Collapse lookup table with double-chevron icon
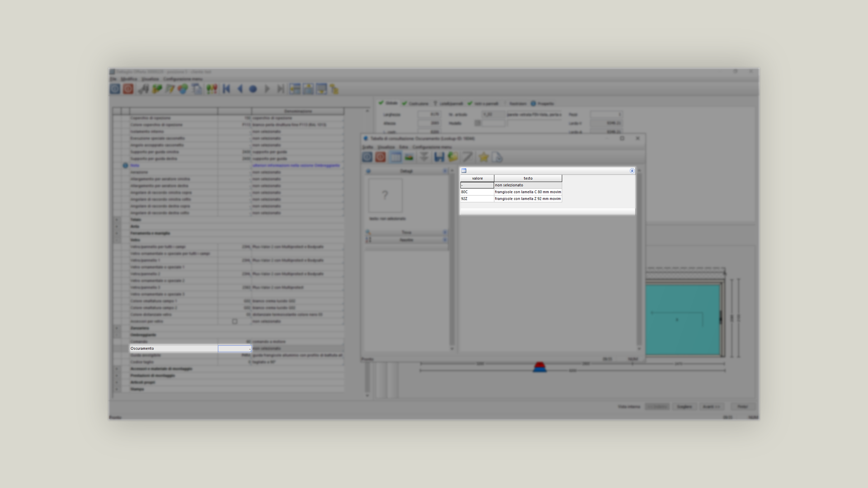The height and width of the screenshot is (488, 868). 632,171
